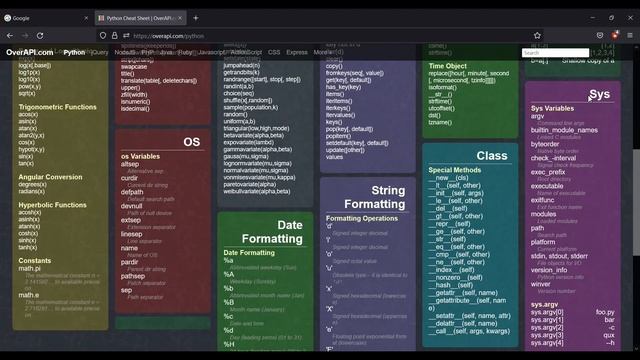Click the Class panel heading

(492, 156)
